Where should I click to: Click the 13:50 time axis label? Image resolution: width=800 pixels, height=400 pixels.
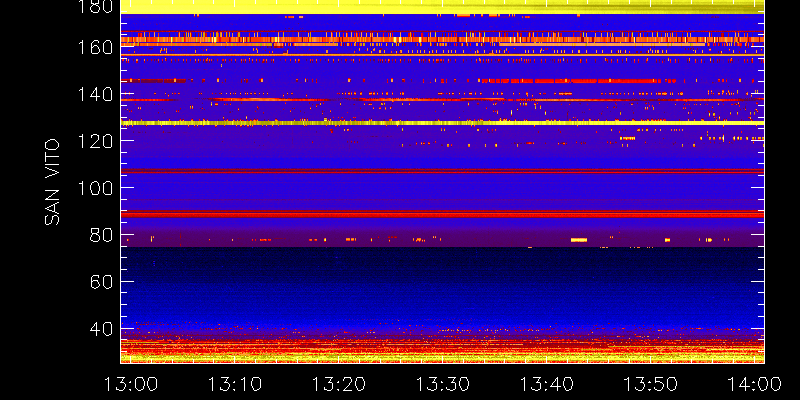click(651, 384)
